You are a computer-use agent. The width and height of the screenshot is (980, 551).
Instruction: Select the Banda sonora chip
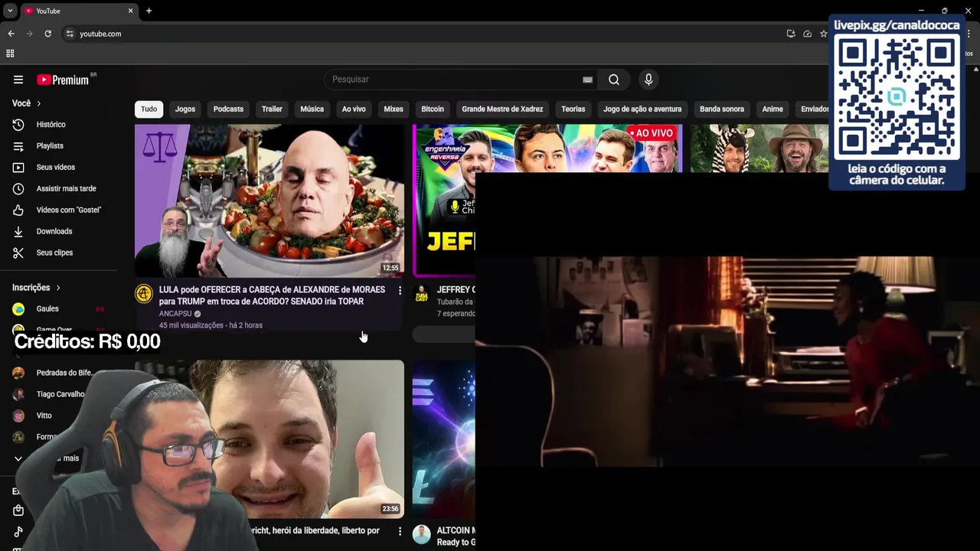[x=722, y=109]
